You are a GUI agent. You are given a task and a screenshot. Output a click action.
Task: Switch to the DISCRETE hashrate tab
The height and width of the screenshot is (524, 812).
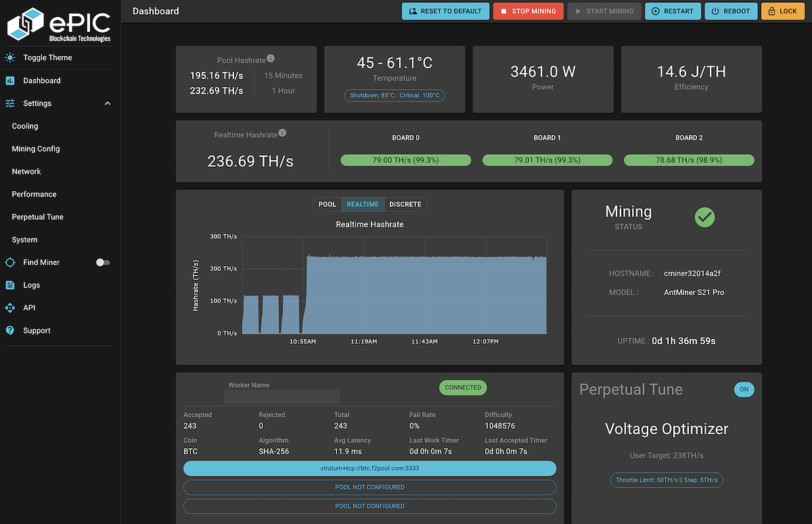click(405, 204)
